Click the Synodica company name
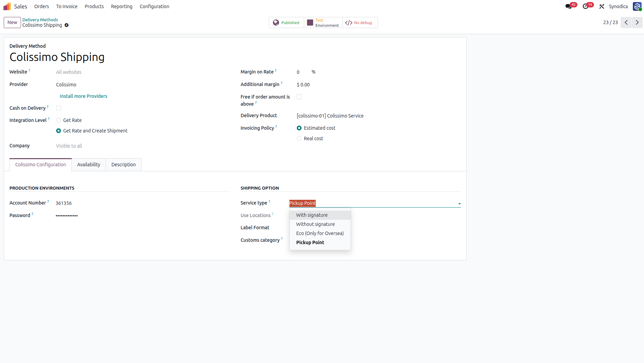 coord(618,6)
